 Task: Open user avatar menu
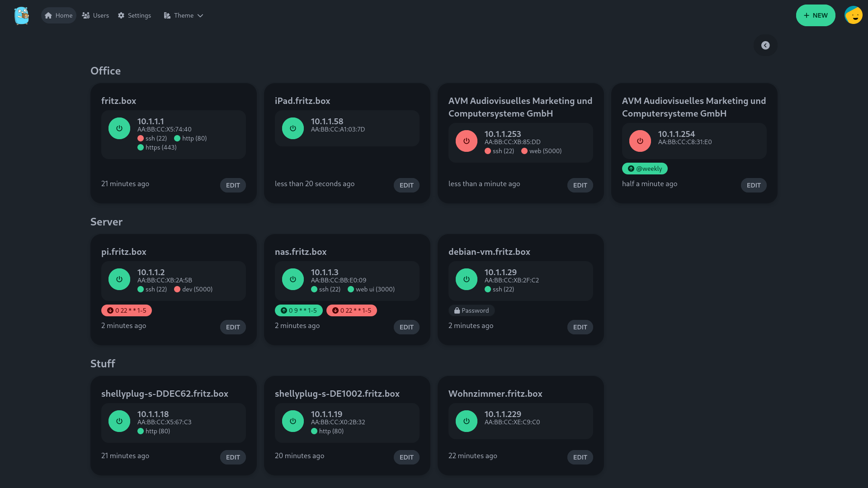(853, 15)
